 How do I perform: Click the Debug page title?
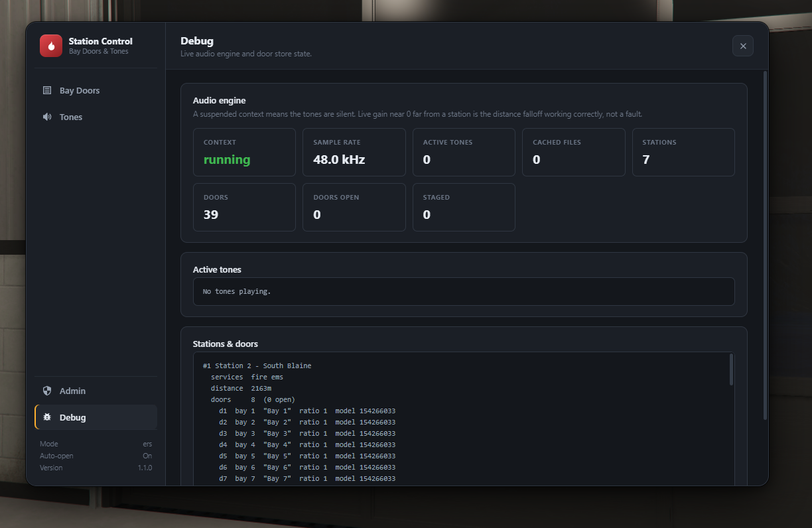pos(197,41)
